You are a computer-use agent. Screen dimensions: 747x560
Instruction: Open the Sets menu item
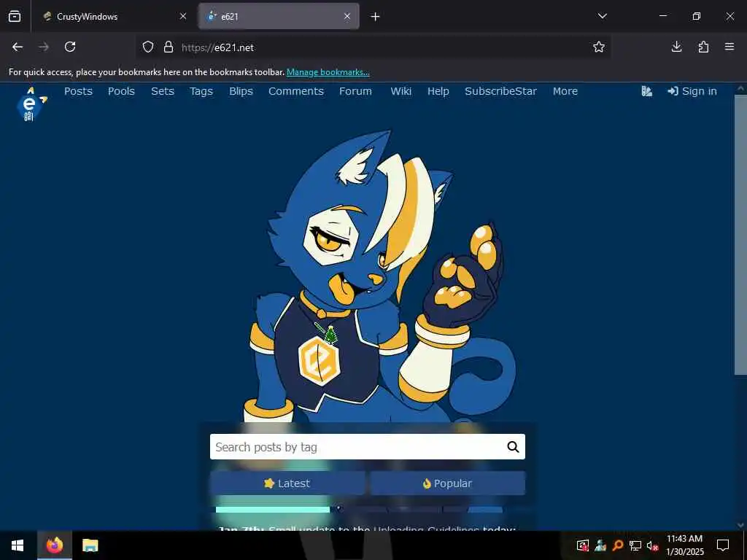click(163, 91)
